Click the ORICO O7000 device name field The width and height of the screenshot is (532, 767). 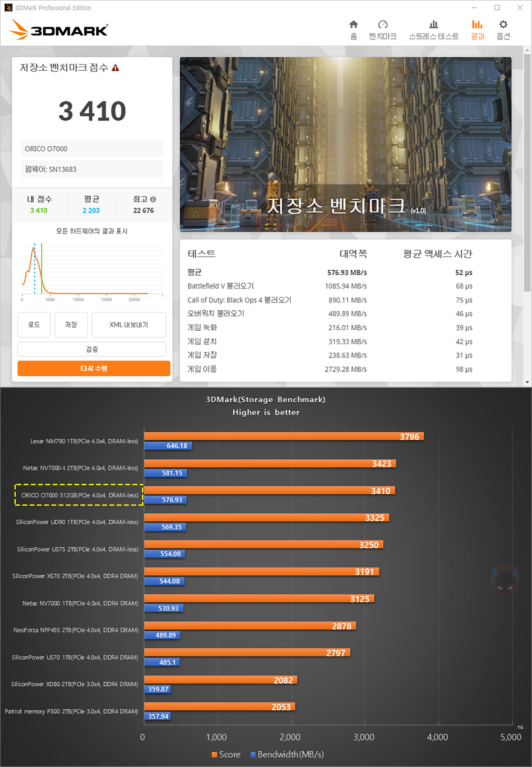point(92,149)
